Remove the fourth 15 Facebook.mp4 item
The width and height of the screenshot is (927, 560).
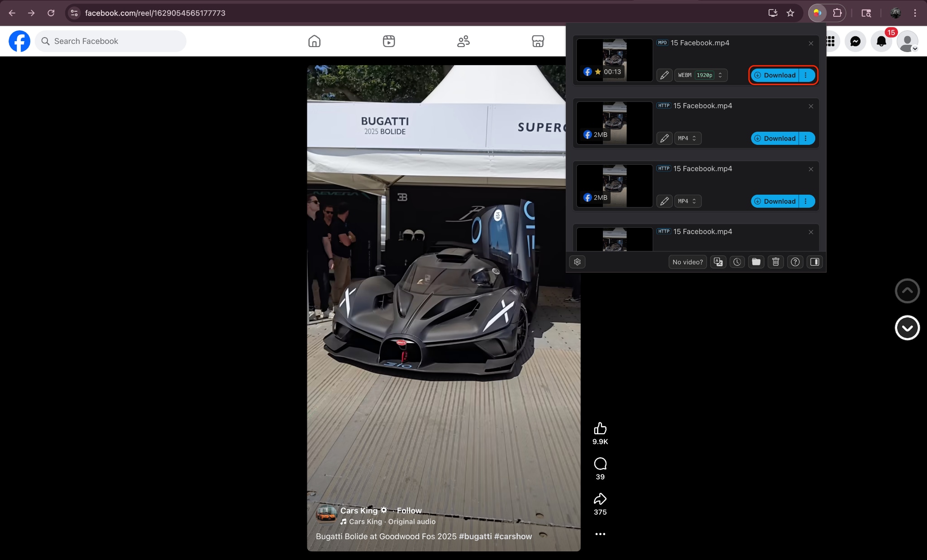pos(811,232)
